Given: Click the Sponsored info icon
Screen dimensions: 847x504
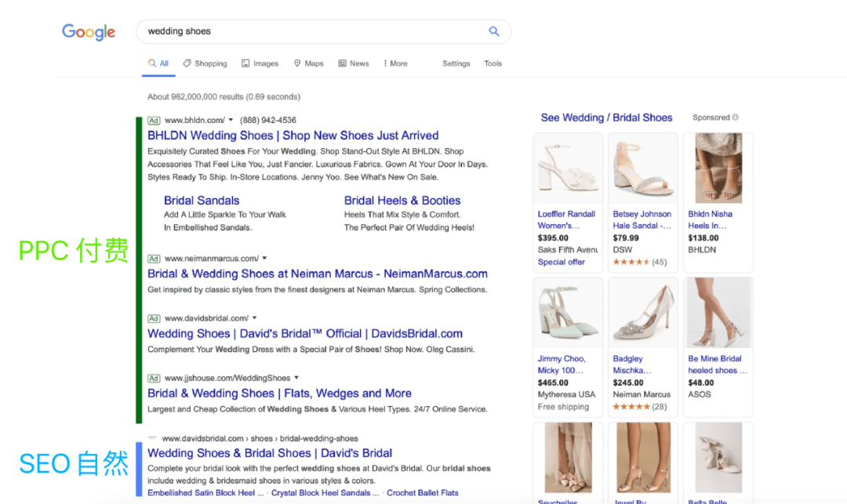Looking at the screenshot, I should tap(735, 117).
